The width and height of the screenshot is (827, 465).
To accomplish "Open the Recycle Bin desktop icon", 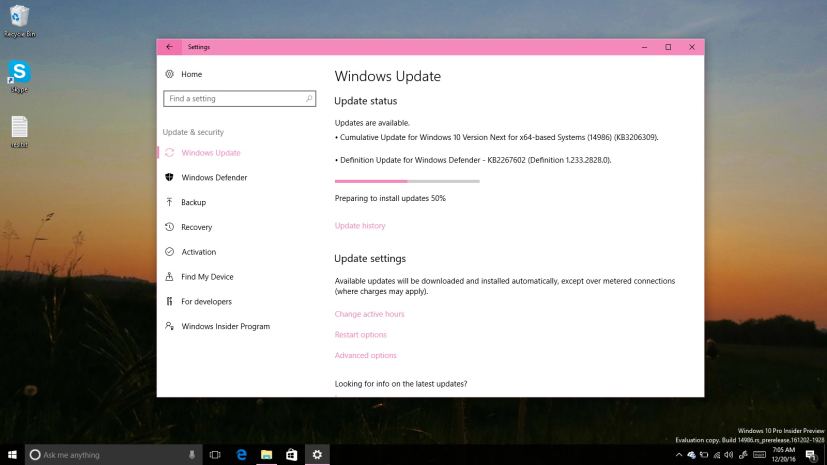I will click(x=20, y=21).
